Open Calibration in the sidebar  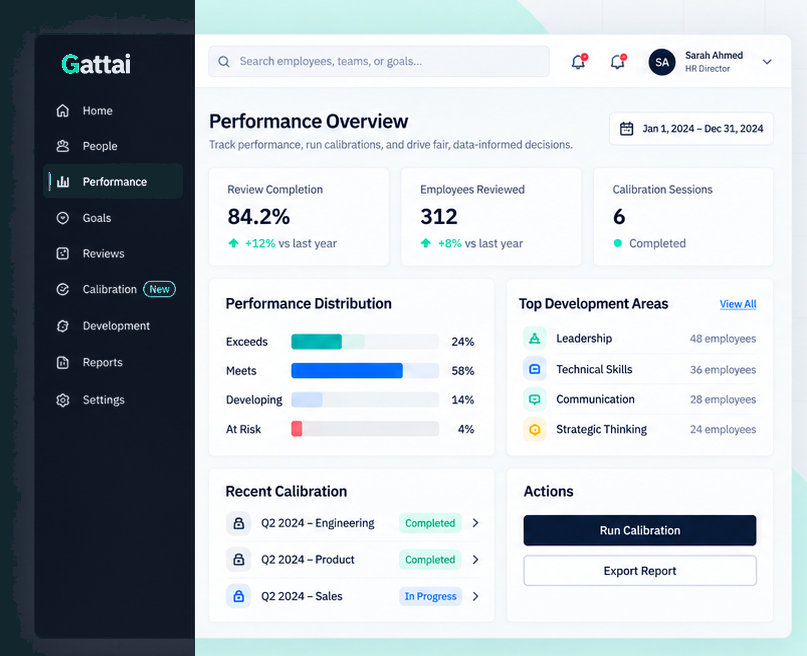[x=113, y=290]
